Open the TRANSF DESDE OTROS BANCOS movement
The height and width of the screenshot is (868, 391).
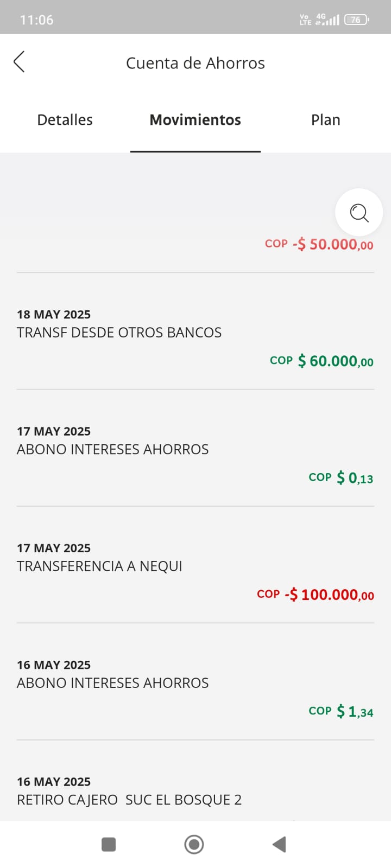click(x=119, y=333)
